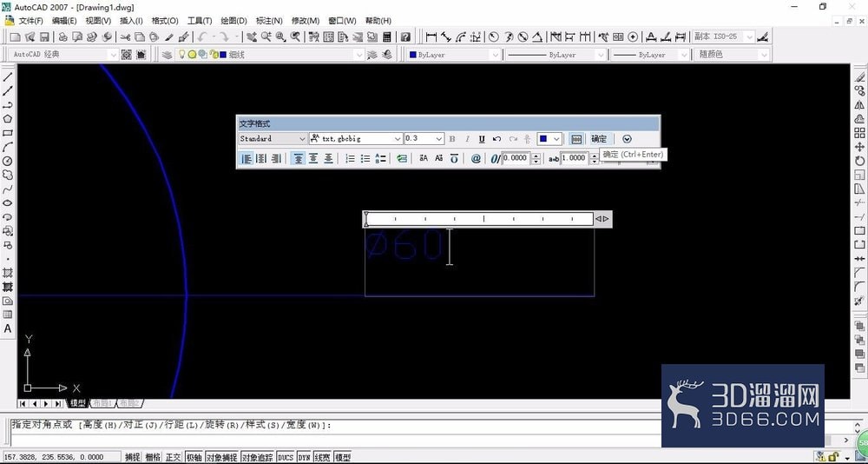
Task: Toggle 捕捉 snap mode in status bar
Action: [132, 457]
